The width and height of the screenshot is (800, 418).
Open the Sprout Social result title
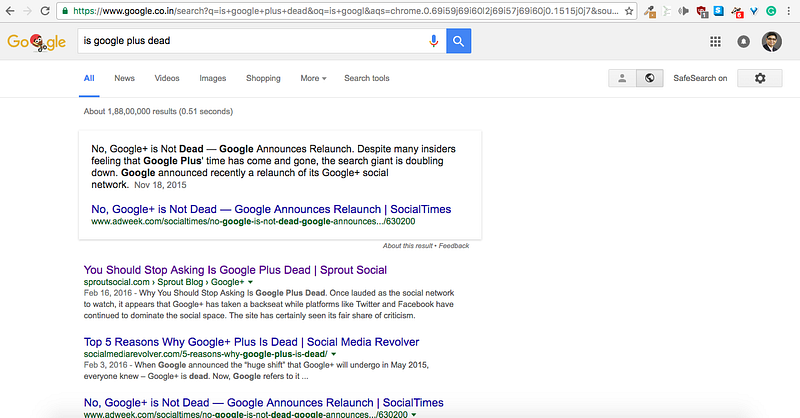235,270
